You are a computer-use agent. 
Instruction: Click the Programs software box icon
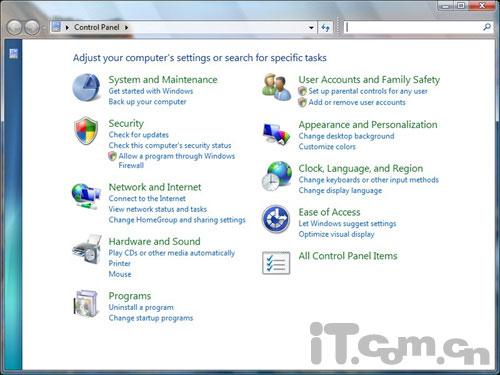point(86,304)
